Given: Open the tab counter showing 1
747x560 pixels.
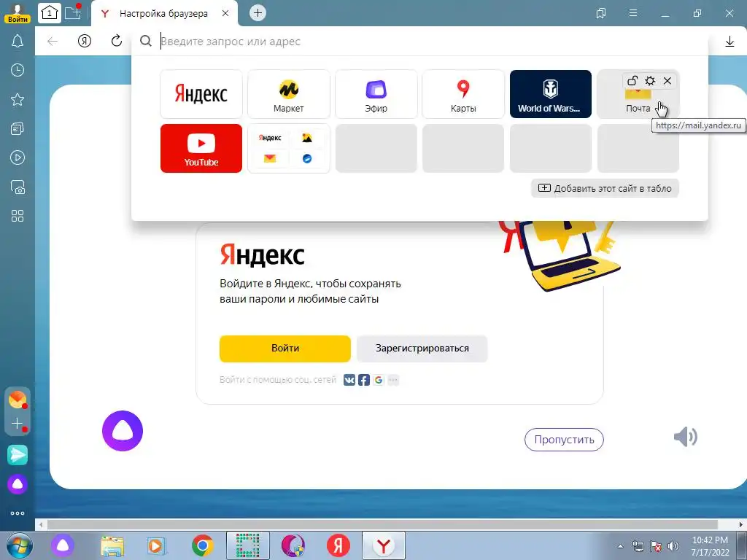Looking at the screenshot, I should [49, 13].
